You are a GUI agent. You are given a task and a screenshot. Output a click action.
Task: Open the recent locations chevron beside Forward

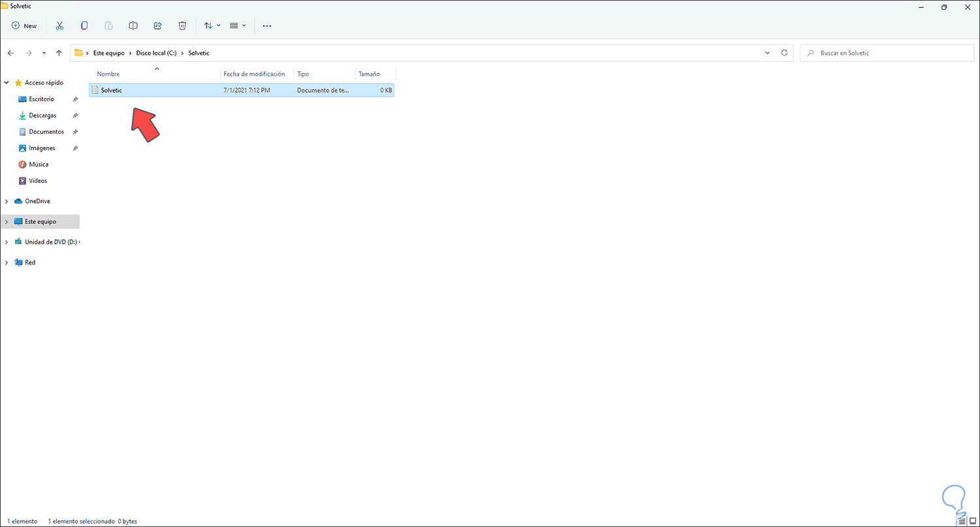pos(44,53)
